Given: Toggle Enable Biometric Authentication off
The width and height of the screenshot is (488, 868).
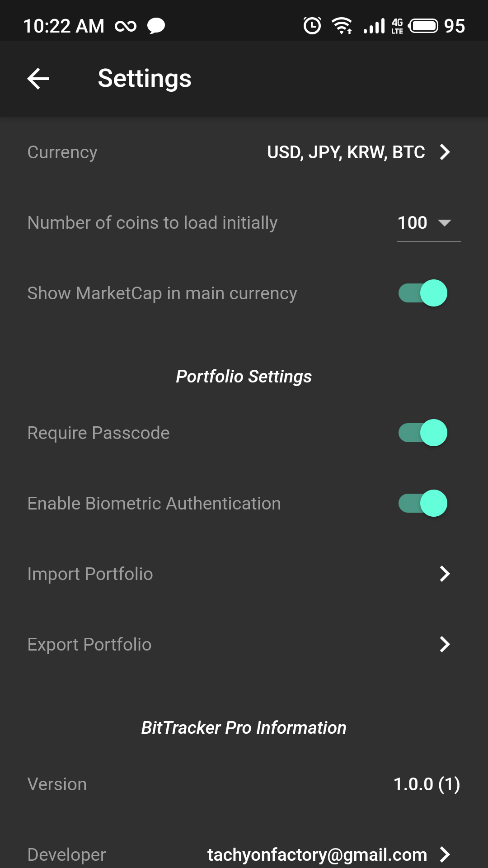Looking at the screenshot, I should [423, 503].
